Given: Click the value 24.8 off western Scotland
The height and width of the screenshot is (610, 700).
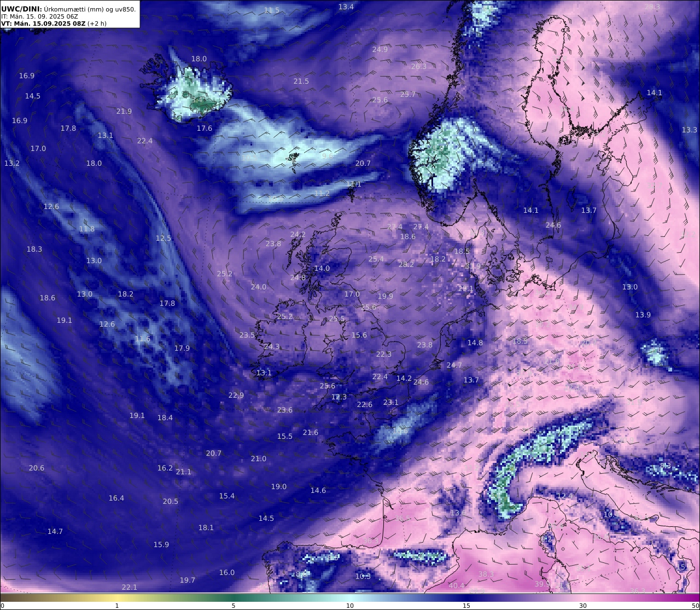Looking at the screenshot, I should (x=298, y=277).
